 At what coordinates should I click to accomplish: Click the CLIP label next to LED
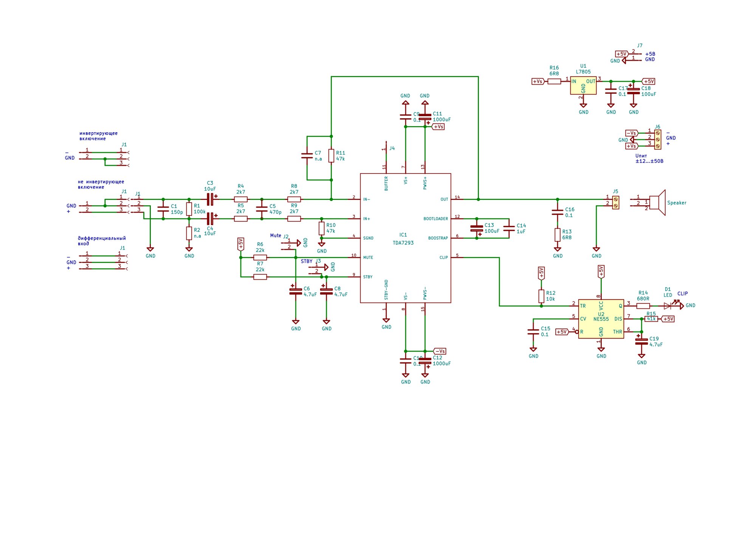(x=682, y=294)
